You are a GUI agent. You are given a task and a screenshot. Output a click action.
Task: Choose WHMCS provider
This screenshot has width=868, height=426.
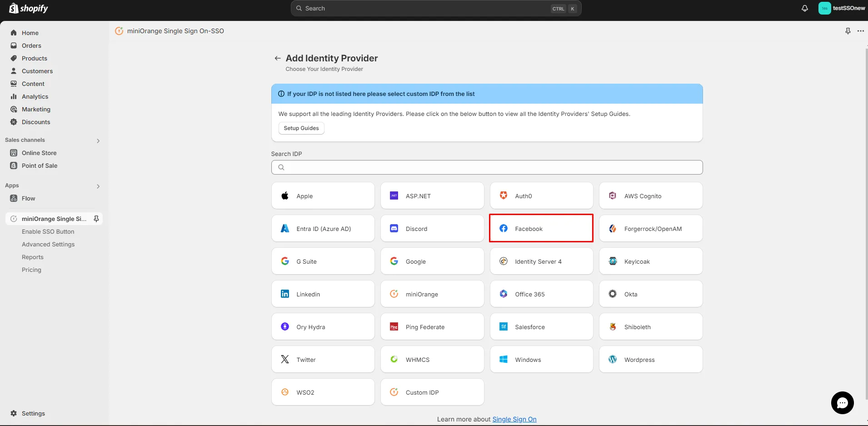pyautogui.click(x=432, y=360)
